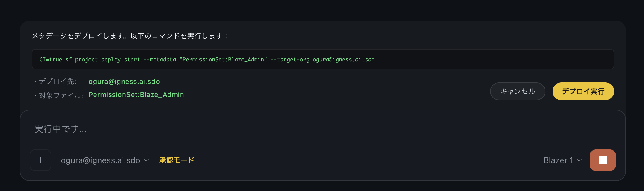Toggle the 承認モード approval mode
The height and width of the screenshot is (191, 644).
(176, 160)
